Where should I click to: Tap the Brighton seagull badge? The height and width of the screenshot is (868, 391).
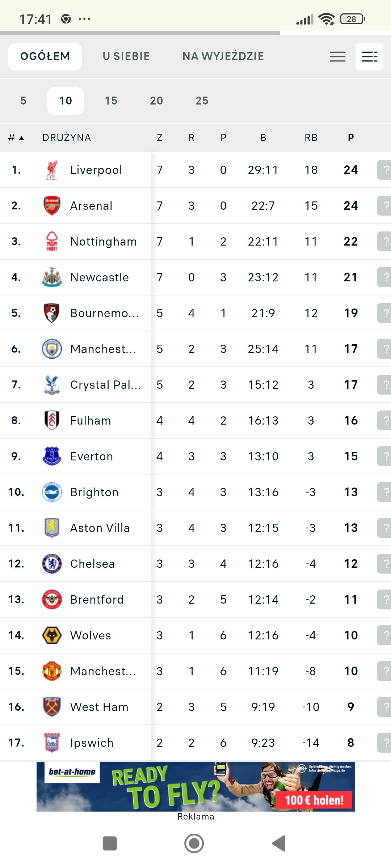[52, 492]
